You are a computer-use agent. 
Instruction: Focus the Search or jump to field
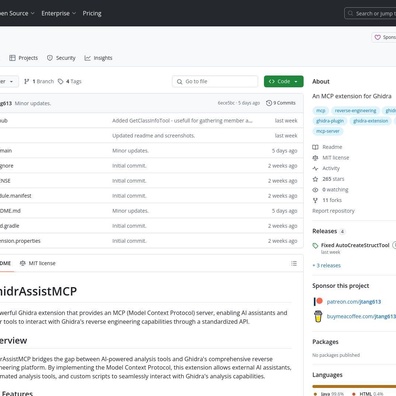coord(370,13)
